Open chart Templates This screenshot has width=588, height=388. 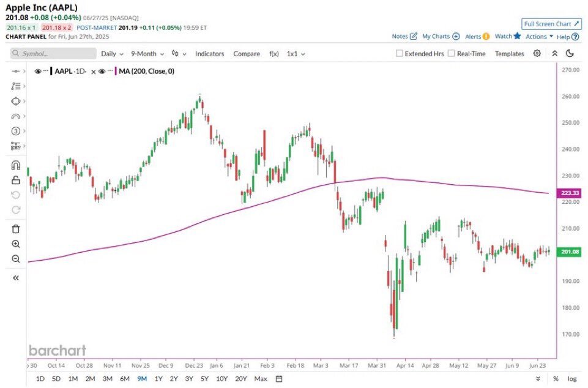click(x=509, y=54)
